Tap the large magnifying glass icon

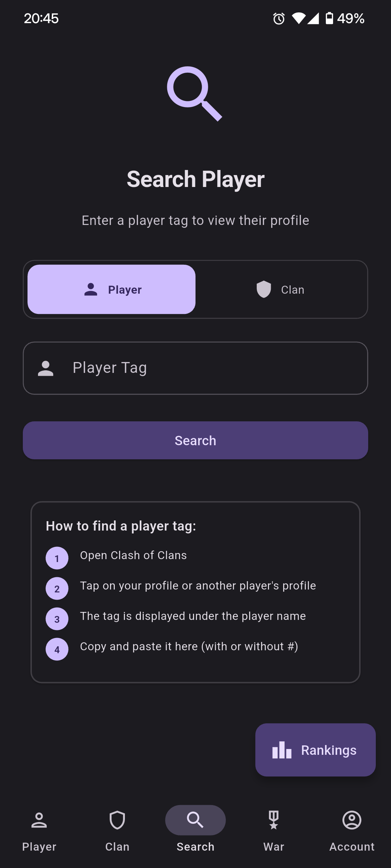click(x=194, y=94)
